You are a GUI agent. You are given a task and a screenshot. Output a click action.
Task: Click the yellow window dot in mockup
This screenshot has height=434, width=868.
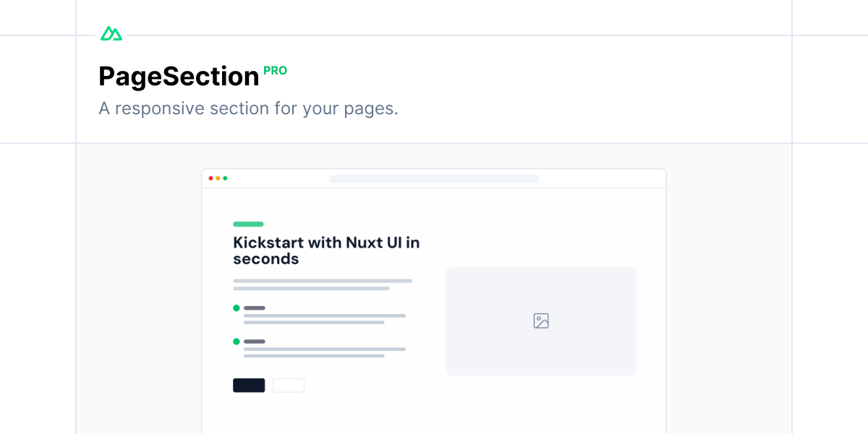click(218, 178)
